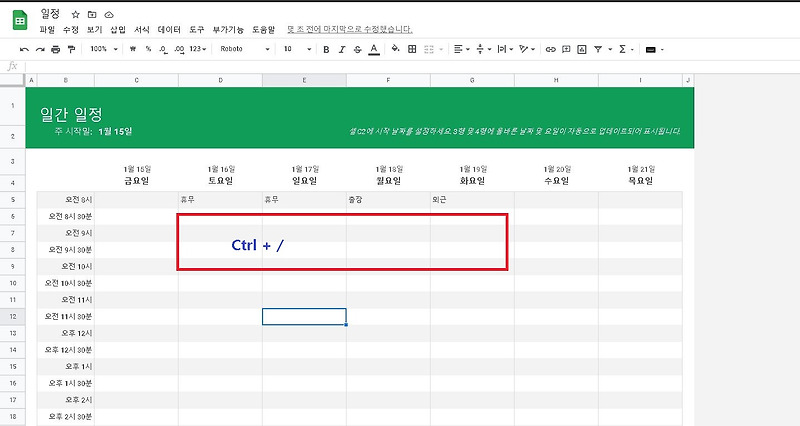Image resolution: width=800 pixels, height=426 pixels.
Task: Print the spreadsheet with printer icon
Action: (56, 49)
